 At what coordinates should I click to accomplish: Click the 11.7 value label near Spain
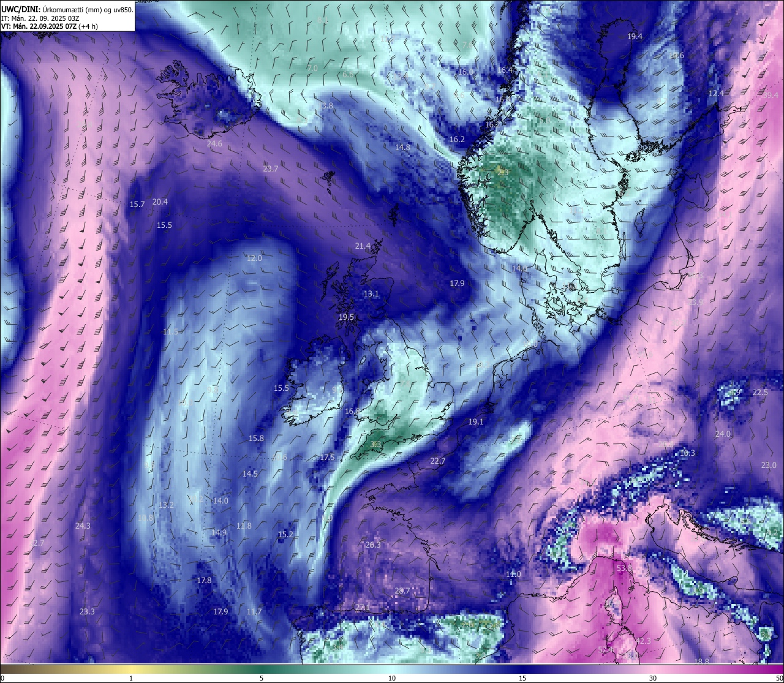pos(254,612)
